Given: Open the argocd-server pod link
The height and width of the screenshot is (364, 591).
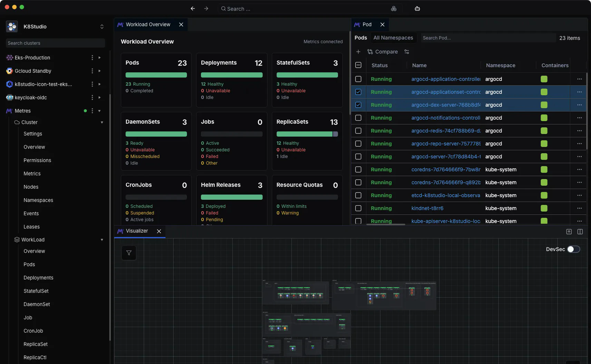Looking at the screenshot, I should click(x=446, y=157).
